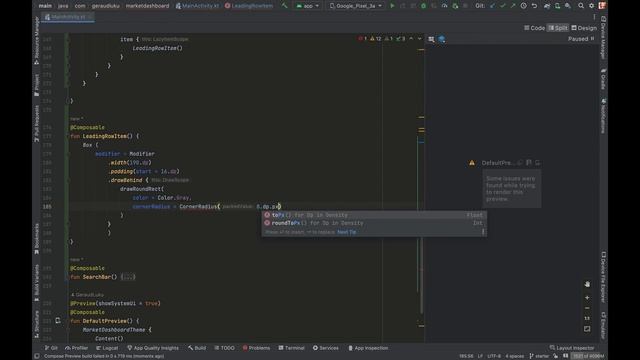Click the memory indicator in status bar
Viewport: 640px width, 360px height.
coord(588,356)
